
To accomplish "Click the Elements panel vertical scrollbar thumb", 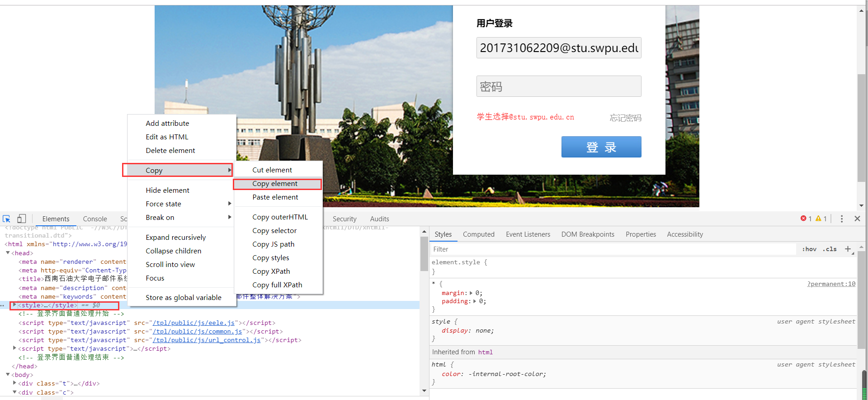I will (424, 254).
